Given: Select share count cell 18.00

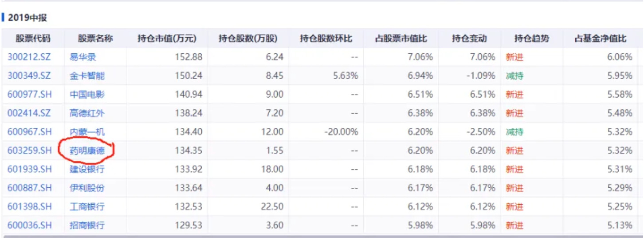Looking at the screenshot, I should (272, 169).
